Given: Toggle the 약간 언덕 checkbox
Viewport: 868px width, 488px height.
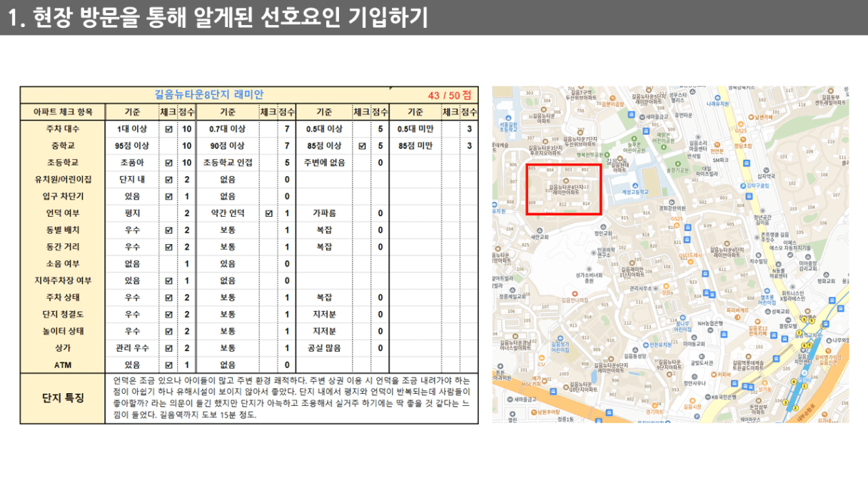Looking at the screenshot, I should [x=268, y=213].
